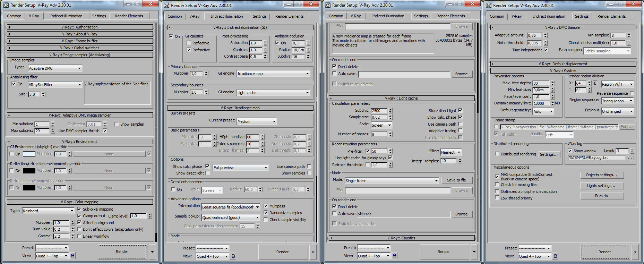This screenshot has width=644, height=264.
Task: Click the Refraction environment override color swatch
Action: (29, 188)
